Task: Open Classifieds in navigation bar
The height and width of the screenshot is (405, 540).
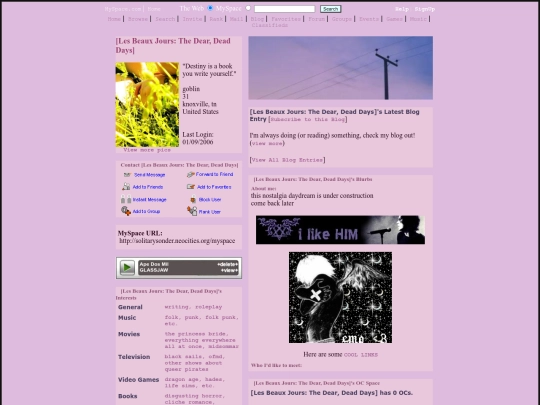Action: pyautogui.click(x=270, y=25)
